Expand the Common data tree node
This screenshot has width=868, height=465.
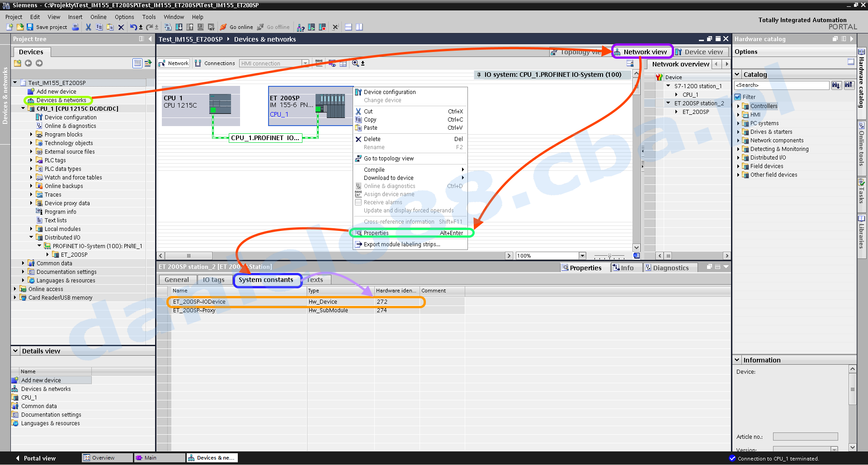(x=23, y=263)
